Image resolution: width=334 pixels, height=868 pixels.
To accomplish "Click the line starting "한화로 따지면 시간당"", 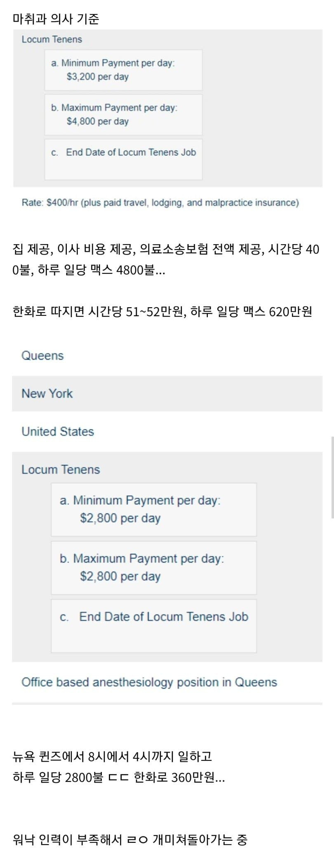I will (162, 311).
